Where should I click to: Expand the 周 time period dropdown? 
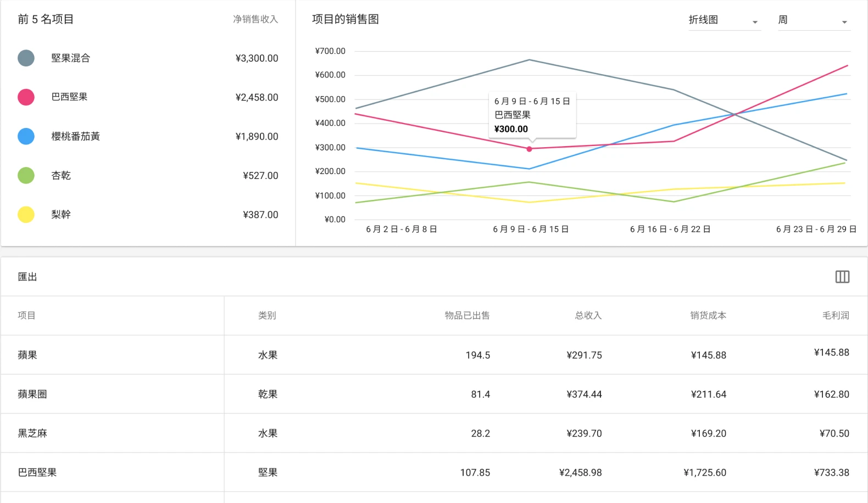pos(813,20)
